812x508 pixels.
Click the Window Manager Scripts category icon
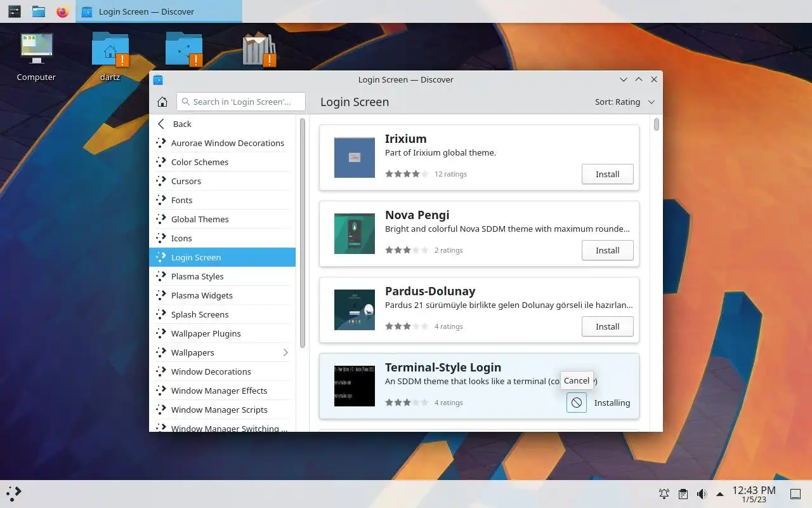click(x=161, y=410)
